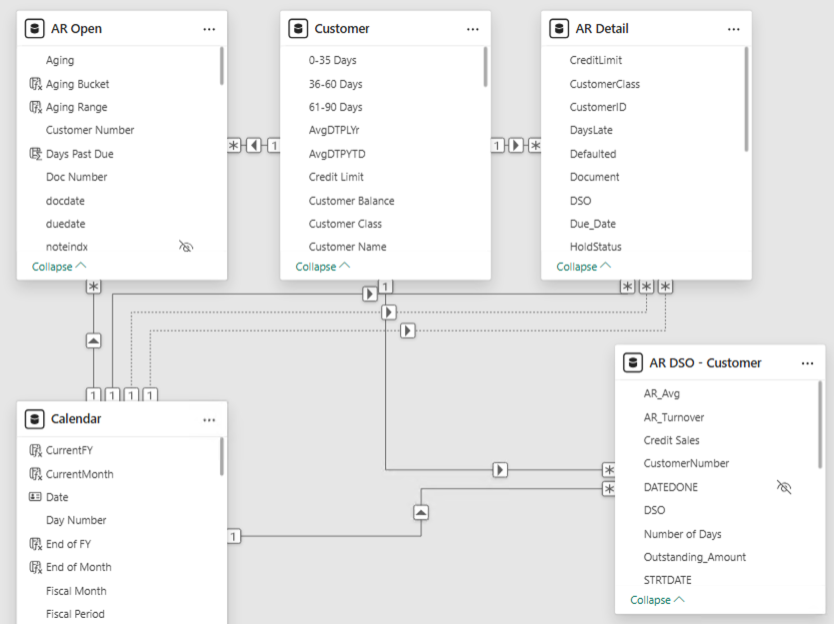The width and height of the screenshot is (834, 624).
Task: Collapse the AR Open table
Action: [x=59, y=267]
